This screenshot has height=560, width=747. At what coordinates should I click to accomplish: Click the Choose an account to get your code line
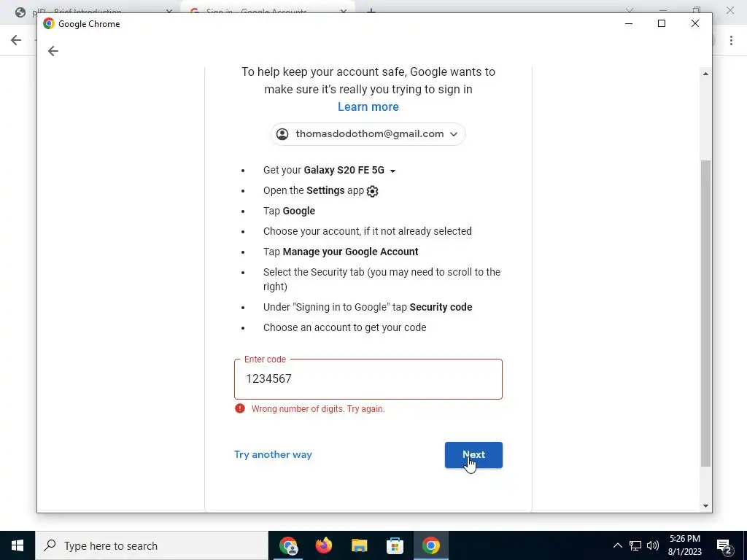pos(345,327)
